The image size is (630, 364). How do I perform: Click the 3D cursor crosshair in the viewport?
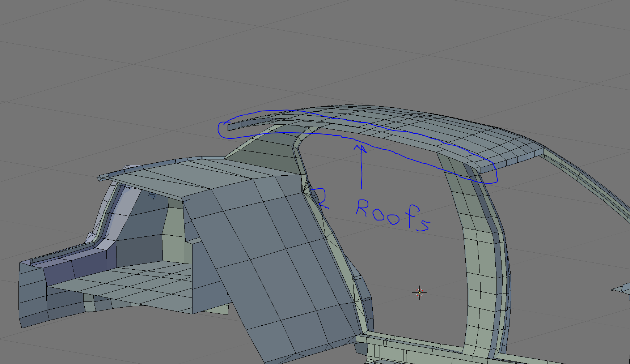[419, 292]
